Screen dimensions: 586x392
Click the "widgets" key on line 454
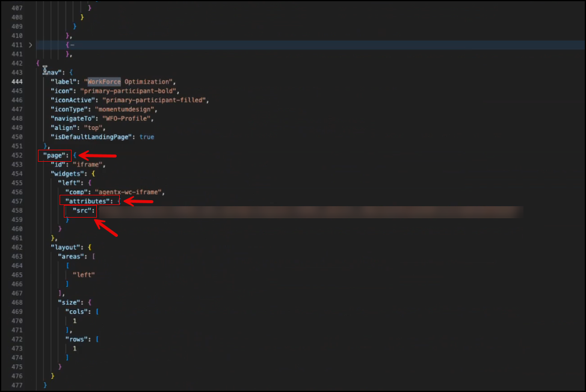67,173
